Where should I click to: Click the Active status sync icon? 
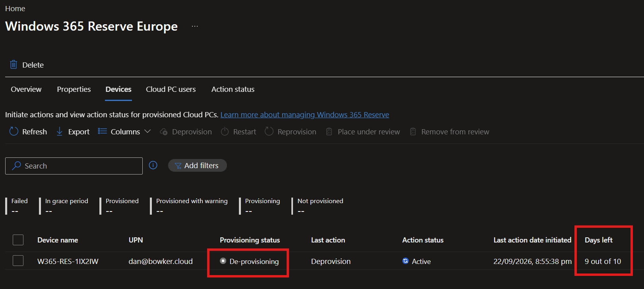click(405, 261)
